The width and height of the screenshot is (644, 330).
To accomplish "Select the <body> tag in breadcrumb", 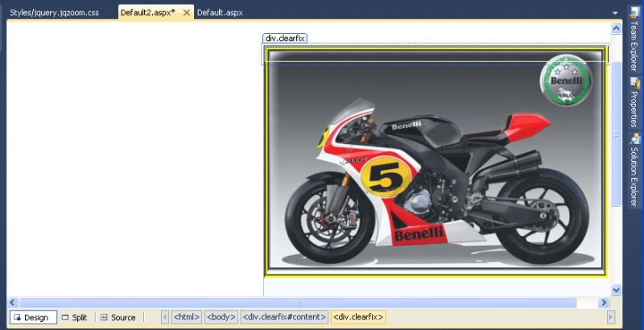I will pos(221,317).
